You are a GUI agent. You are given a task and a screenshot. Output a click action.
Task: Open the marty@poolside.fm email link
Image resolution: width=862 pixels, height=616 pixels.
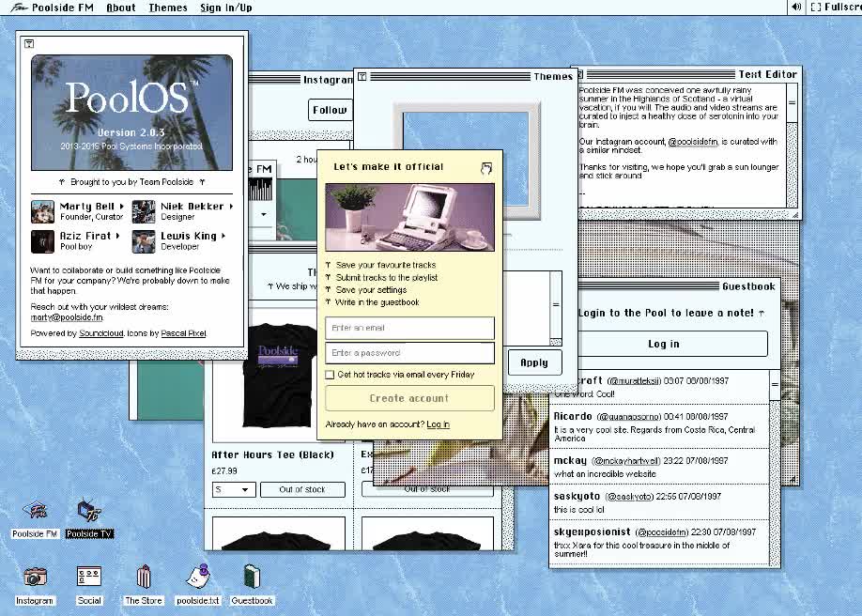67,317
